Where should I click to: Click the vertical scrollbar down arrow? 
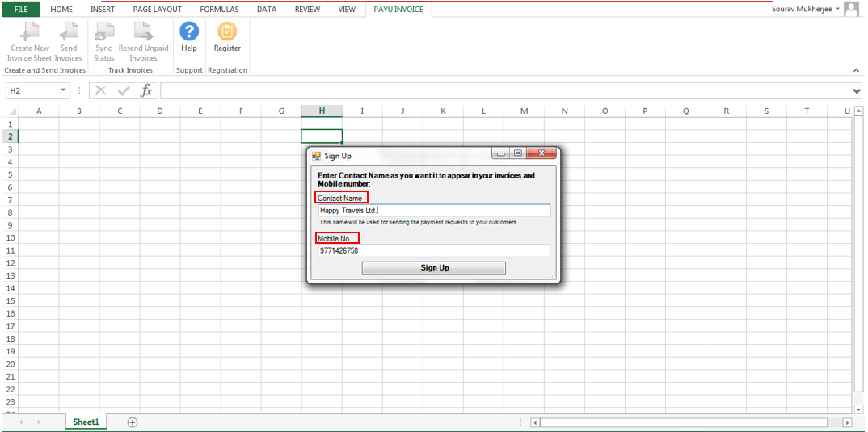858,409
